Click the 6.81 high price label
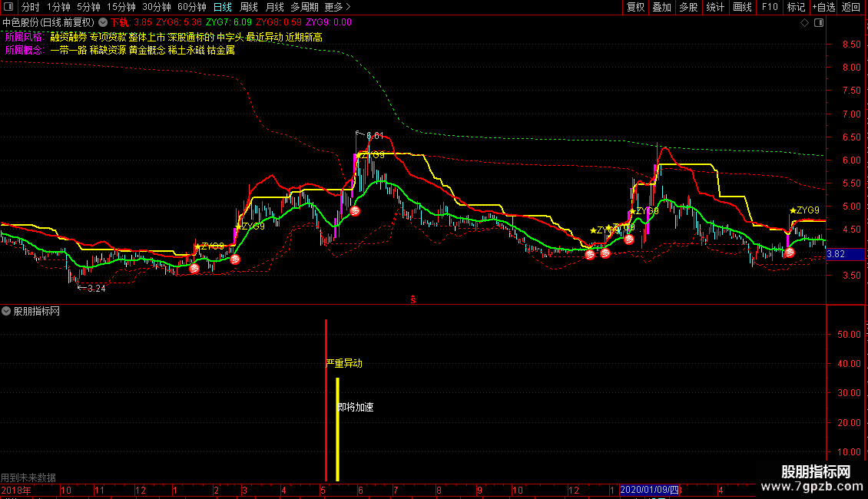This screenshot has width=868, height=499. 375,136
